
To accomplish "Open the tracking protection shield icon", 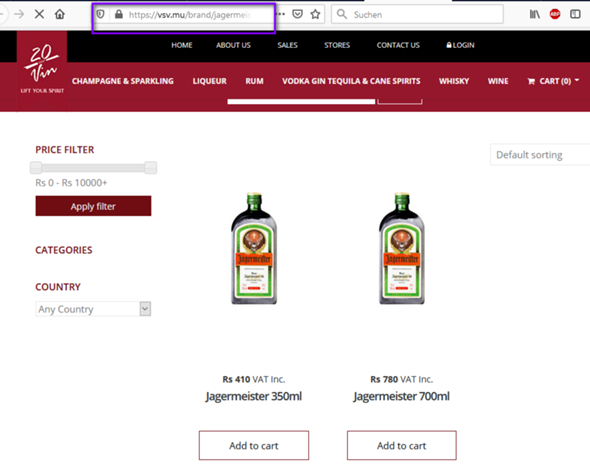I will [x=100, y=14].
